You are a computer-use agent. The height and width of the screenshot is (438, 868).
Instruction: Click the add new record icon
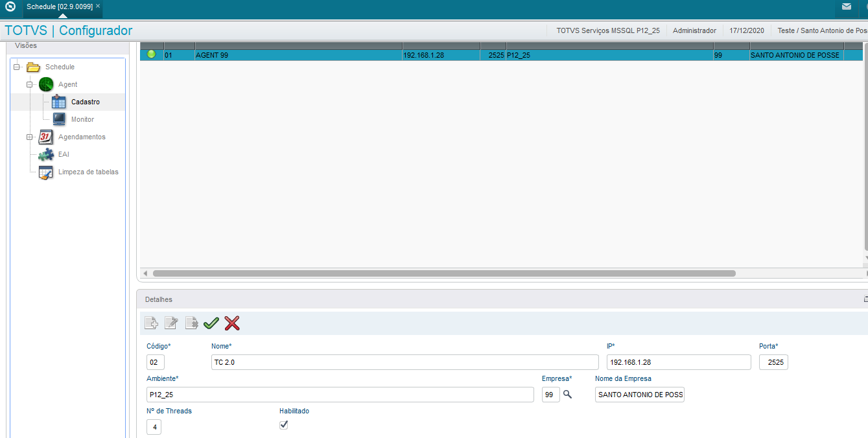pyautogui.click(x=151, y=323)
